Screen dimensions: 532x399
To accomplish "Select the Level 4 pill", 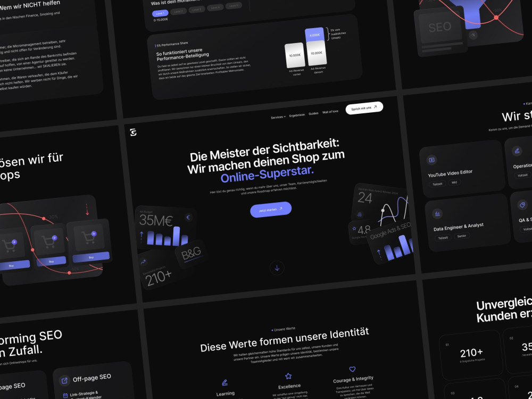I will pyautogui.click(x=215, y=7).
